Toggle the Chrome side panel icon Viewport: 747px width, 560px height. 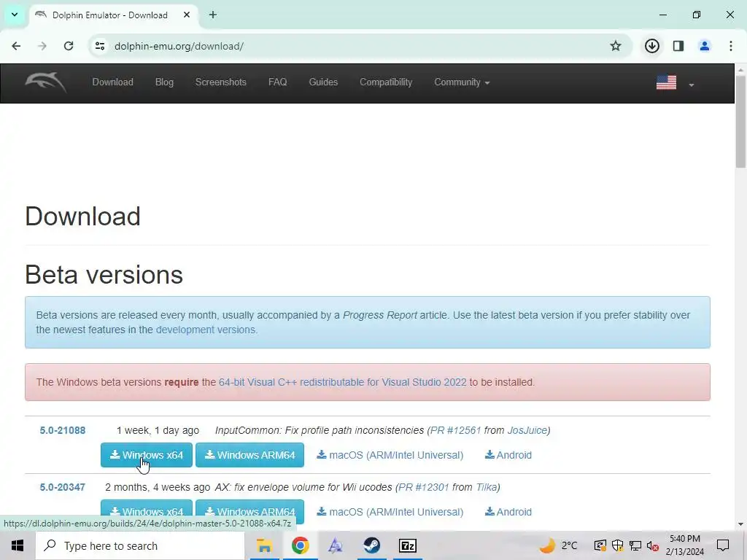(x=678, y=46)
